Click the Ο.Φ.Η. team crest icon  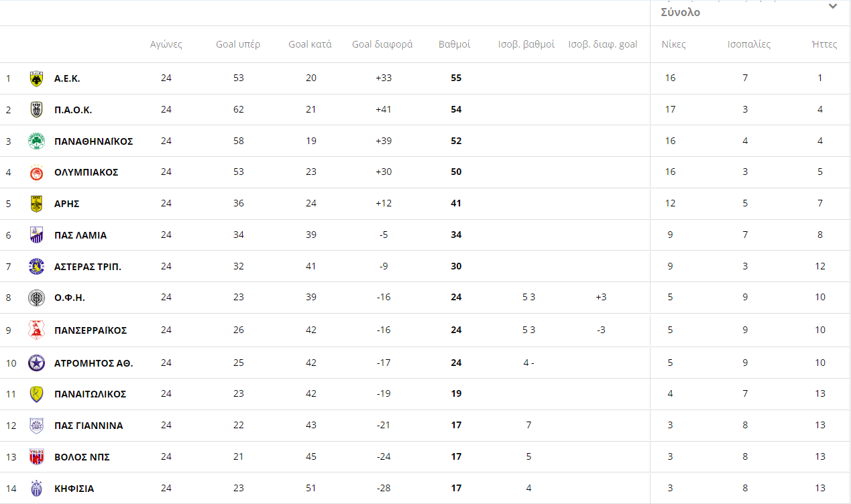[x=37, y=298]
